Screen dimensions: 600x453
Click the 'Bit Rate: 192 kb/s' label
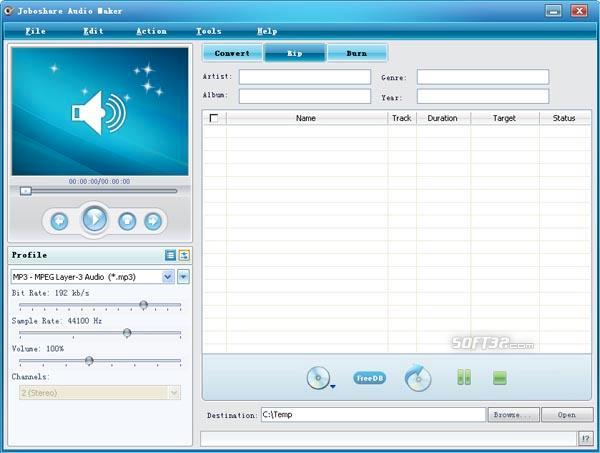click(x=51, y=293)
